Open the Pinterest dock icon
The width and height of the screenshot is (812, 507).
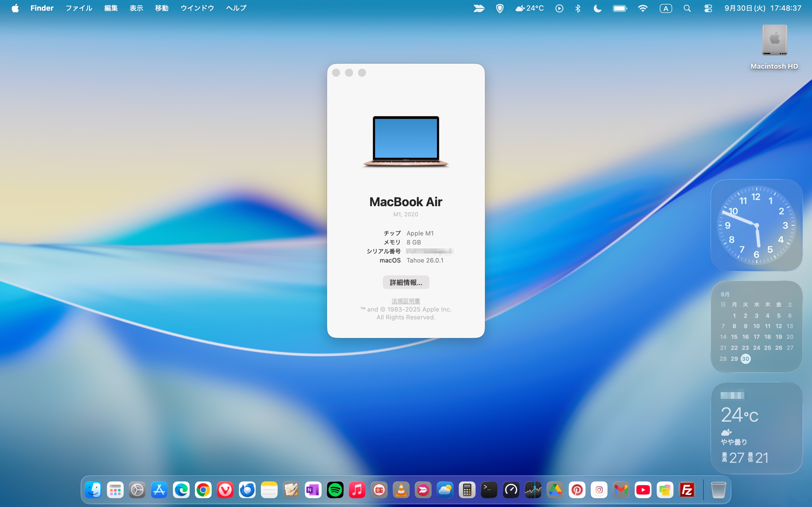(577, 490)
